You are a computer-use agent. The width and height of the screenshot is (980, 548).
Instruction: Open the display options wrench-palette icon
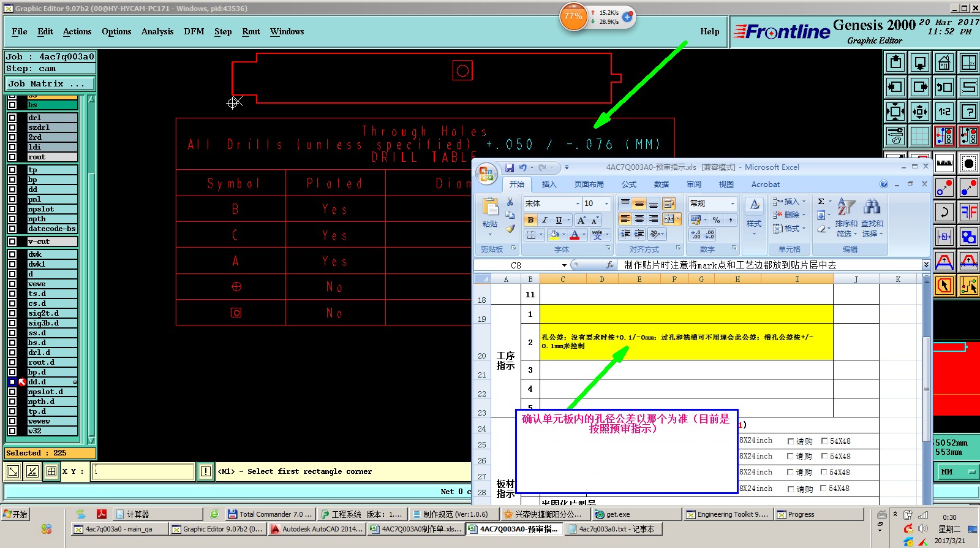tap(895, 136)
